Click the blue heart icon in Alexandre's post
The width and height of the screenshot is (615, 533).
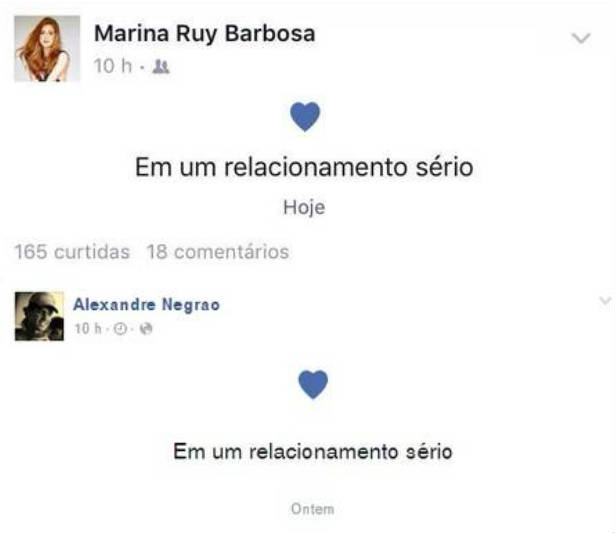click(313, 384)
